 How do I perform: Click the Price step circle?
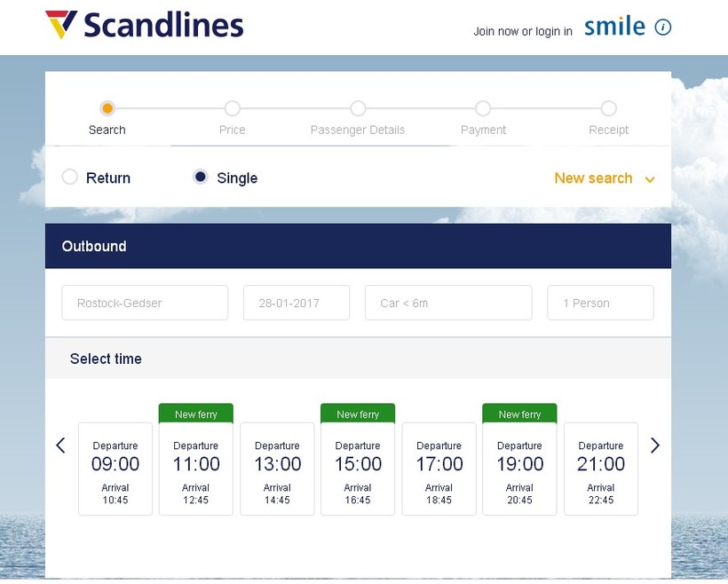pos(233,108)
